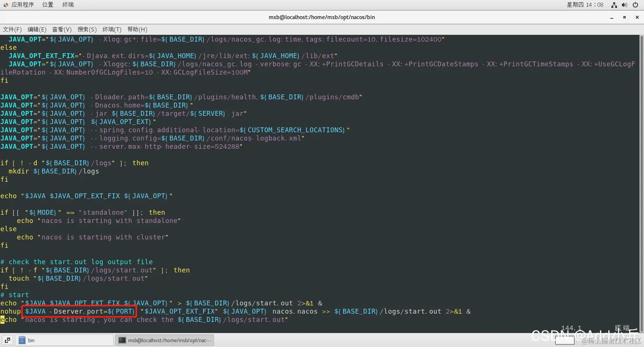Click the -Dloader.path line
The width and height of the screenshot is (644, 347).
[181, 97]
